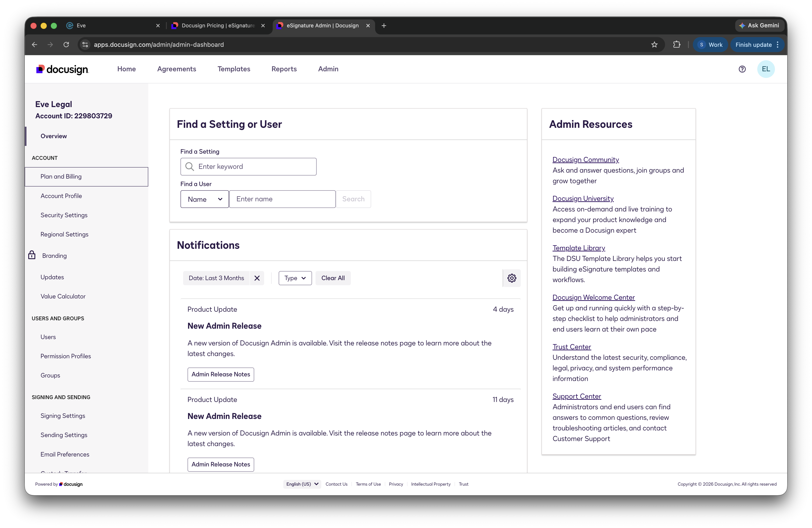Click Finish update in Chrome

(x=753, y=45)
